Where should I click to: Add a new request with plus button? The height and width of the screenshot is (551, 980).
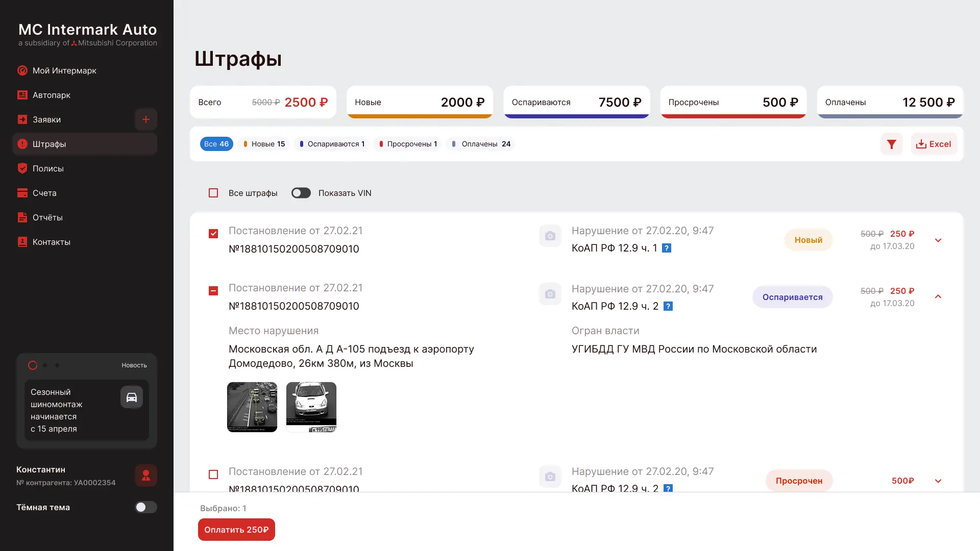coord(146,119)
